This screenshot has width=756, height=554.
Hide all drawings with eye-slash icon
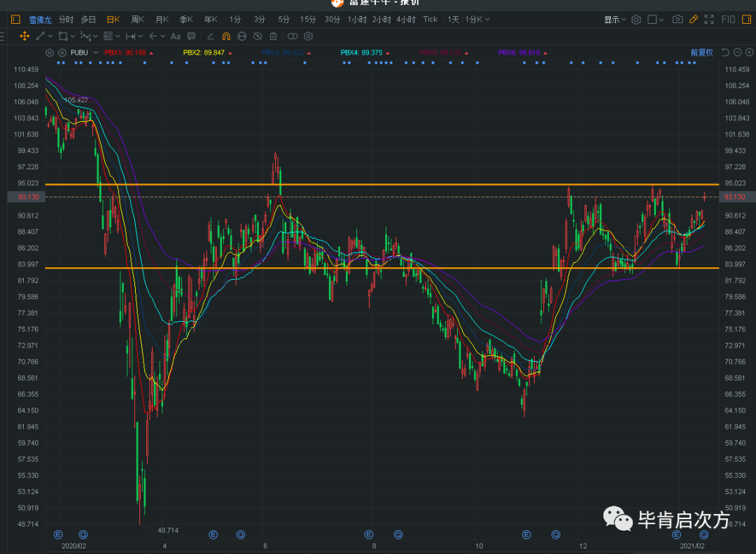click(x=258, y=36)
